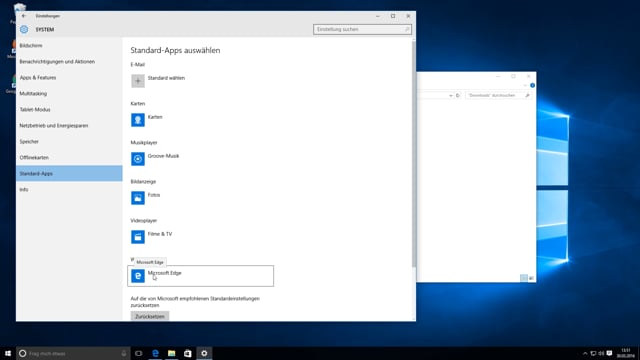Click the Zurücksetzen button

pyautogui.click(x=150, y=316)
